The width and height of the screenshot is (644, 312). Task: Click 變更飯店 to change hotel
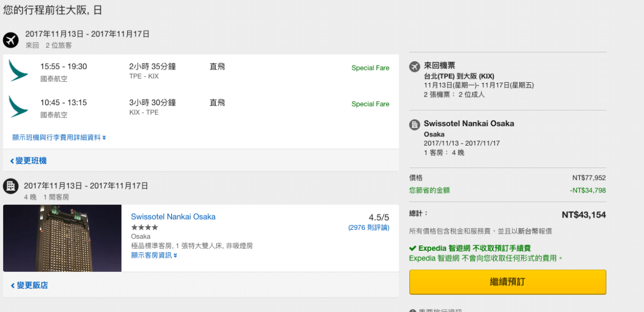pos(29,285)
